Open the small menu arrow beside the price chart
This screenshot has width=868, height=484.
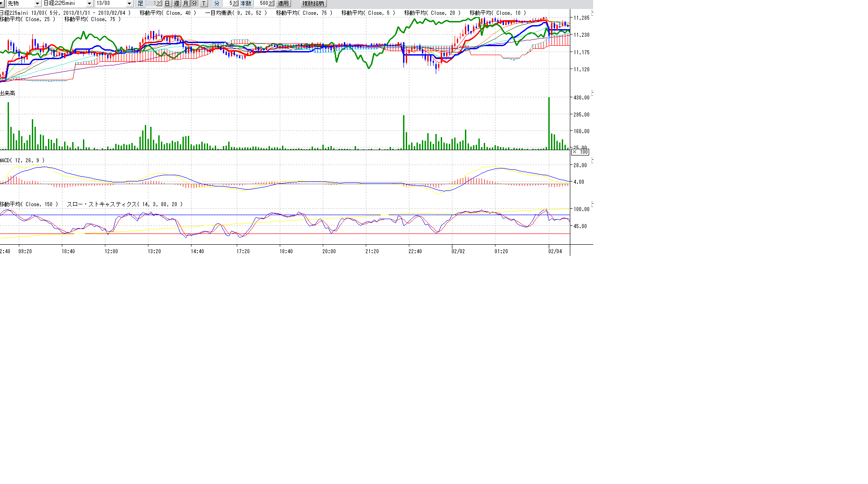592,13
